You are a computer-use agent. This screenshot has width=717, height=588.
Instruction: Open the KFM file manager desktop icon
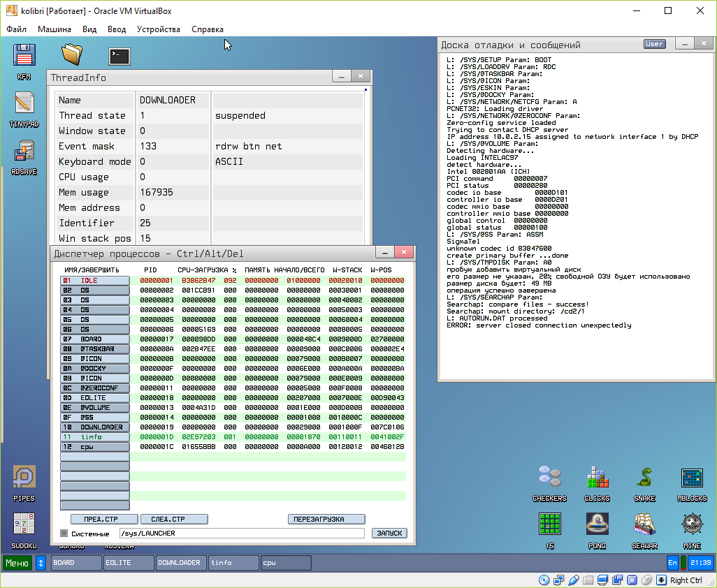tap(24, 56)
